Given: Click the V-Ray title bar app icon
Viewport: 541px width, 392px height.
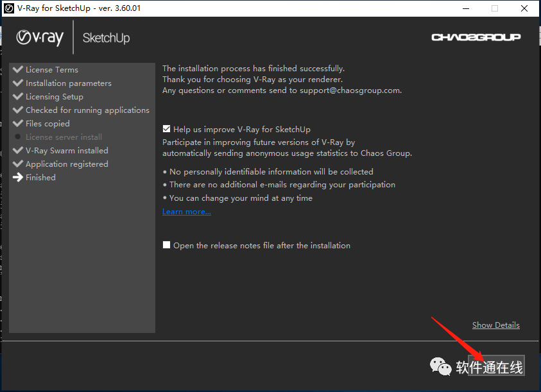Looking at the screenshot, I should click(x=8, y=8).
